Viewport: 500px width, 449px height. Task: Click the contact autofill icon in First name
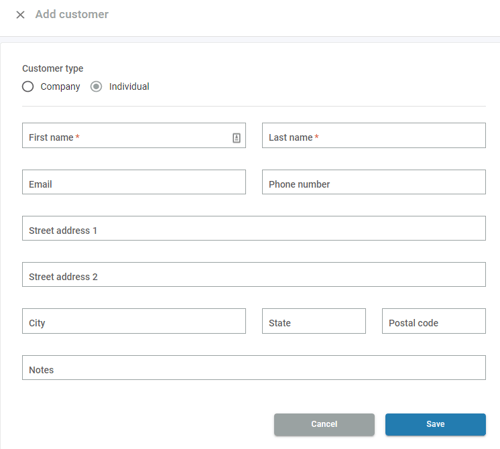(236, 138)
